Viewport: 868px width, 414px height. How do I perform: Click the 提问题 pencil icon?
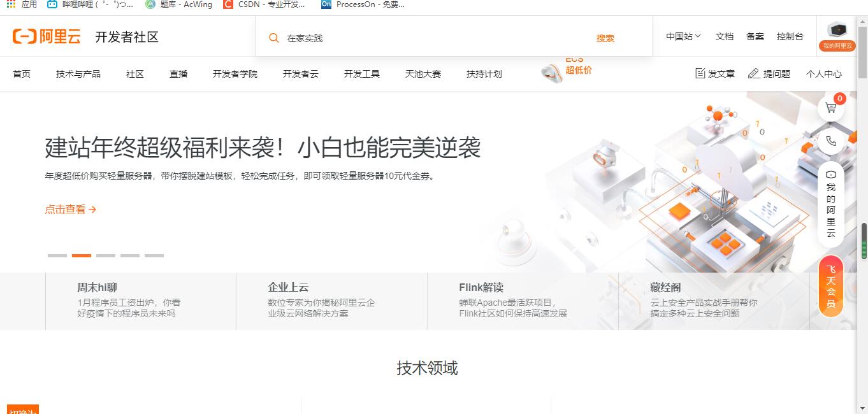(x=753, y=73)
